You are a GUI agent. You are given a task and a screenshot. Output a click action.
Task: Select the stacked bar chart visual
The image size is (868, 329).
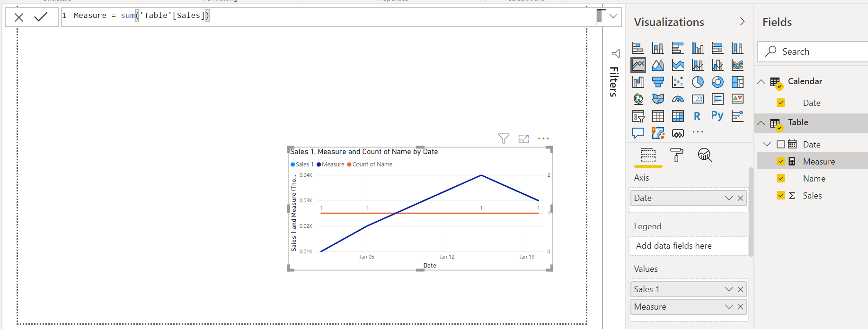coord(638,48)
